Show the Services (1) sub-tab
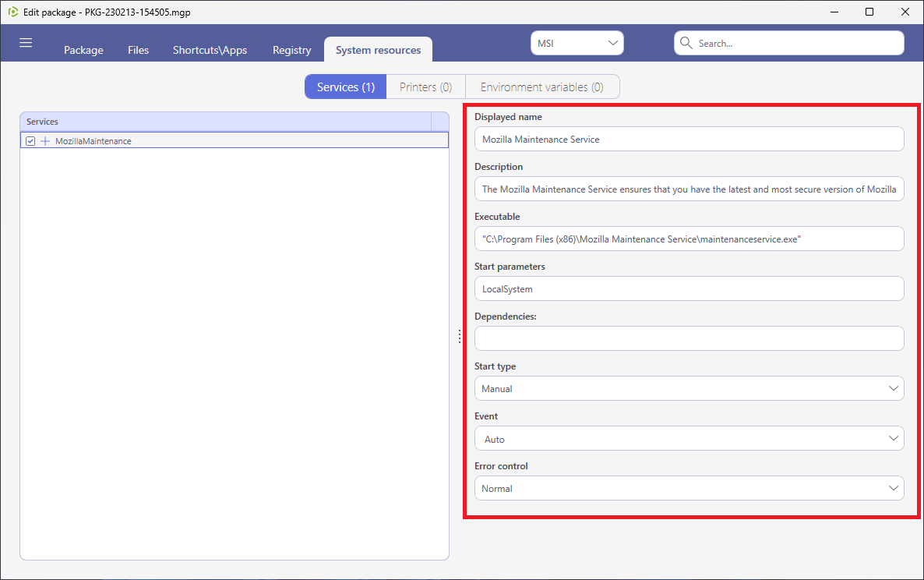Viewport: 924px width, 580px height. [346, 87]
